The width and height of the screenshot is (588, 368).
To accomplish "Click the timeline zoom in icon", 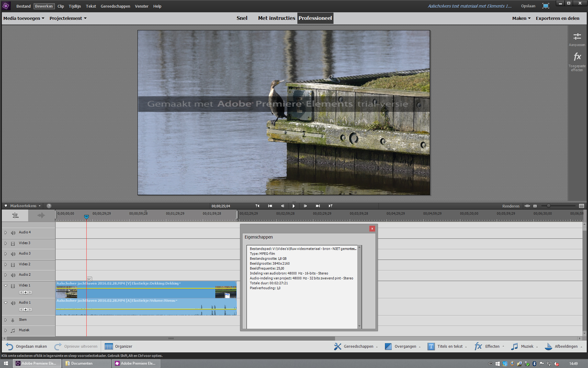I will pos(582,206).
